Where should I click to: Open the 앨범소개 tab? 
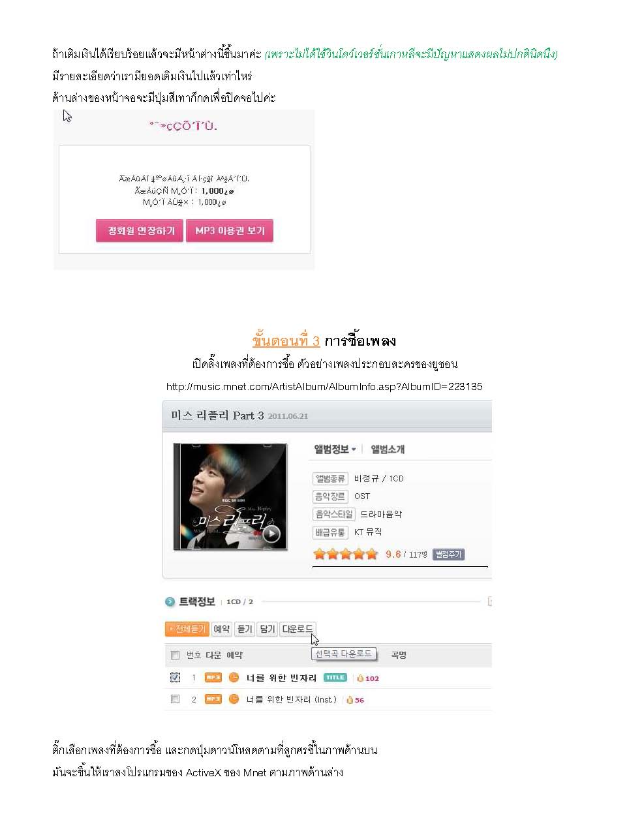pyautogui.click(x=388, y=449)
